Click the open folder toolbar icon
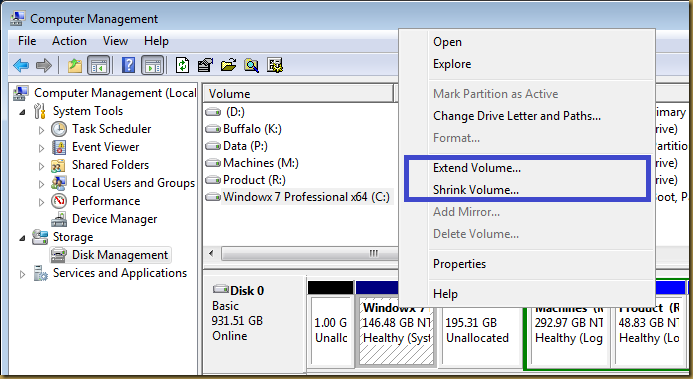Viewport: 693px width, 379px height. (x=228, y=65)
